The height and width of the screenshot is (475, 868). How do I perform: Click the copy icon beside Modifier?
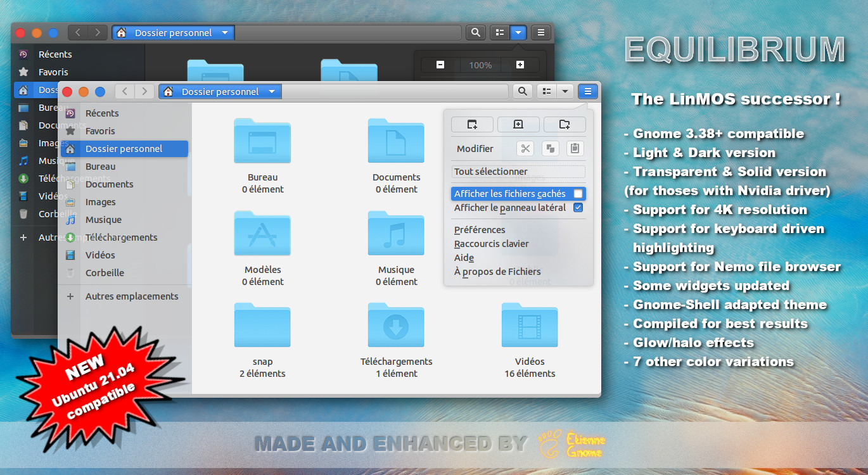point(550,149)
